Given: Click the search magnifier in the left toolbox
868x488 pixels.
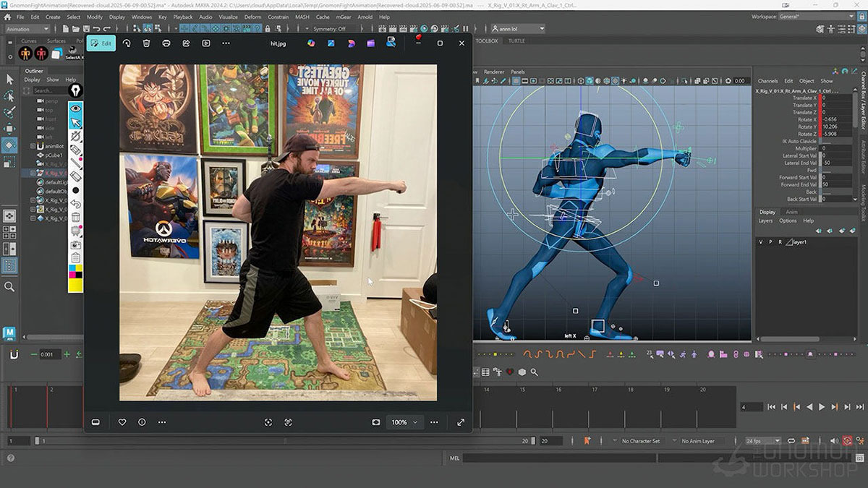Looking at the screenshot, I should pyautogui.click(x=9, y=287).
